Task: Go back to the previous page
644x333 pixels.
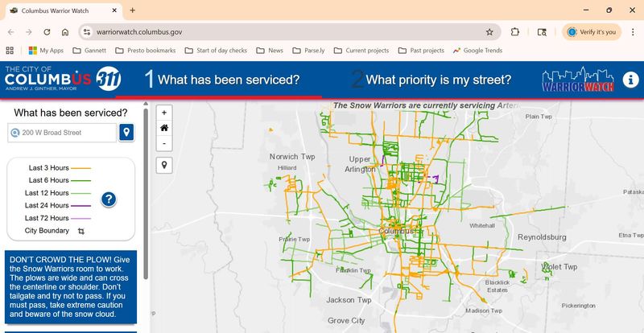Action: click(x=10, y=32)
